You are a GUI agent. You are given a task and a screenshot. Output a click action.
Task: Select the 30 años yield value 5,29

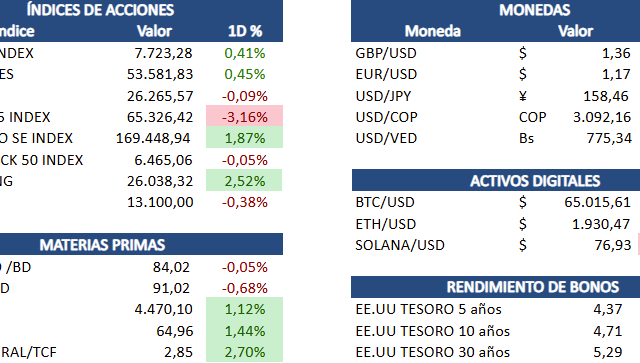tap(608, 352)
